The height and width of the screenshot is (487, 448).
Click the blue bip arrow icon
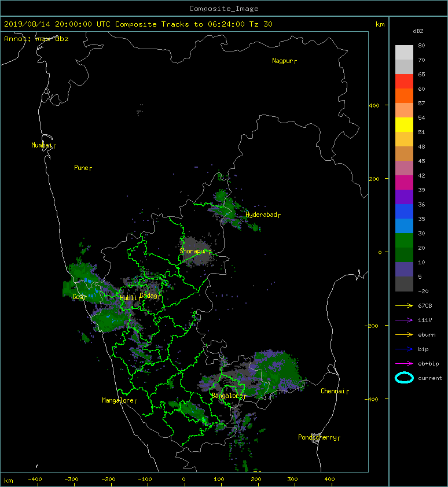[x=404, y=349]
